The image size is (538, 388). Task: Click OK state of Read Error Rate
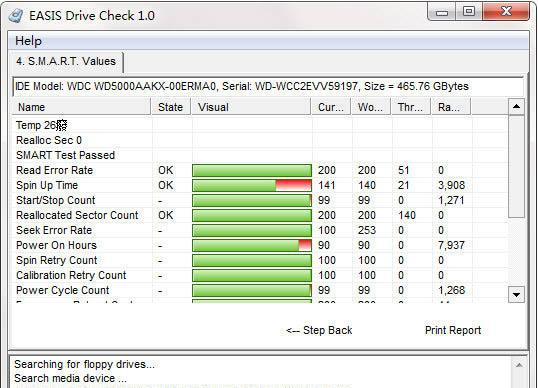(166, 171)
